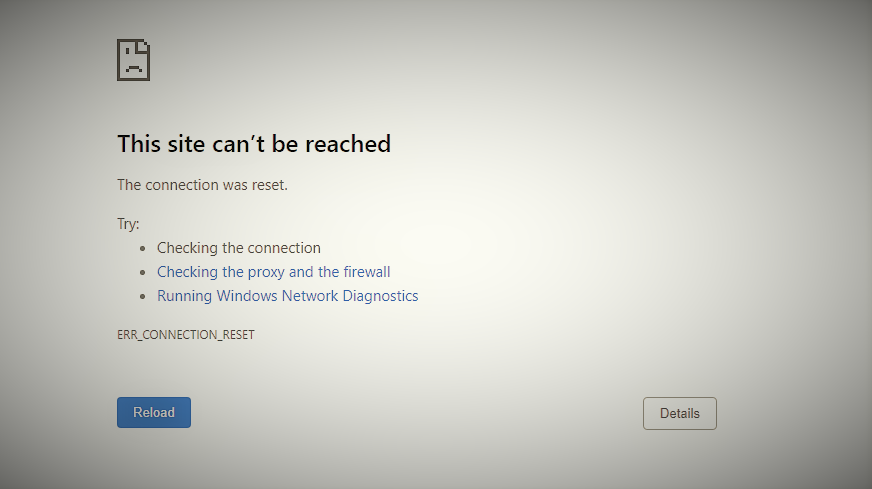Click the frowning mouth on the error icon
872x489 pixels.
[133, 69]
